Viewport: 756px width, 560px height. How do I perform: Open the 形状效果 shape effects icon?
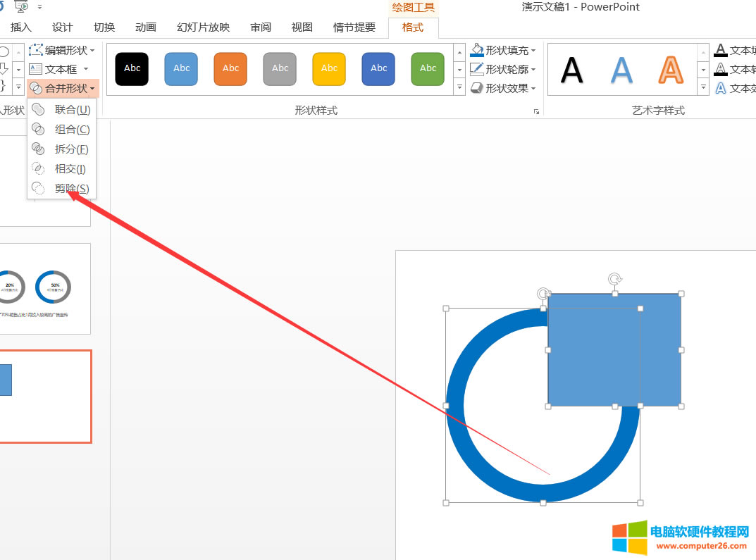[x=476, y=87]
